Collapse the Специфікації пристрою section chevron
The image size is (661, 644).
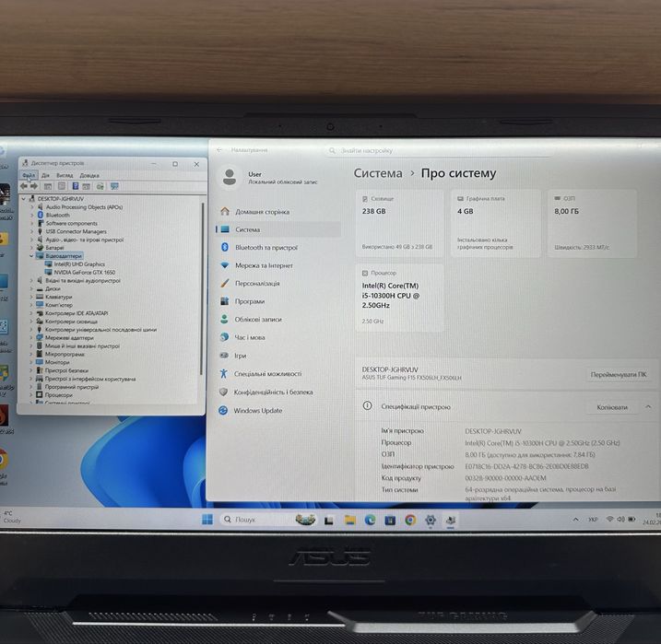648,407
